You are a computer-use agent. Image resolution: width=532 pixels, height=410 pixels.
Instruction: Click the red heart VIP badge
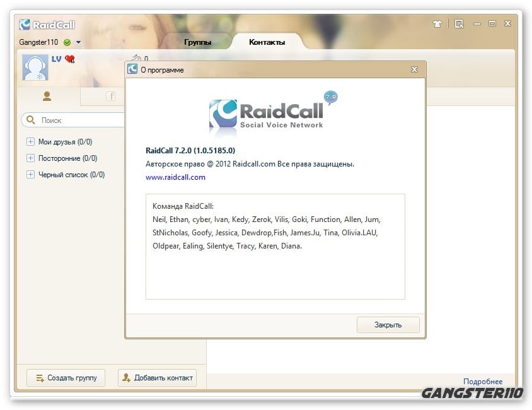69,59
